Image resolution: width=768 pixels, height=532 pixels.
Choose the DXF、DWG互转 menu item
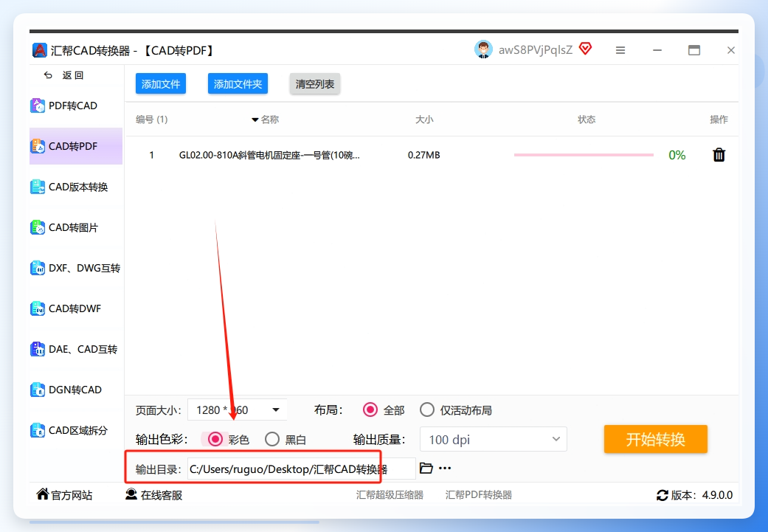coord(76,268)
